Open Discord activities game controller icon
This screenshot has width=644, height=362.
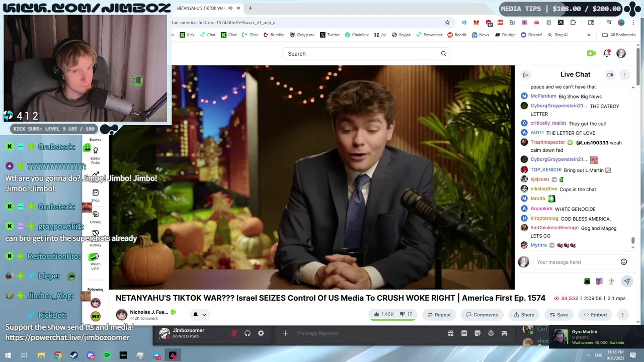tap(504, 333)
